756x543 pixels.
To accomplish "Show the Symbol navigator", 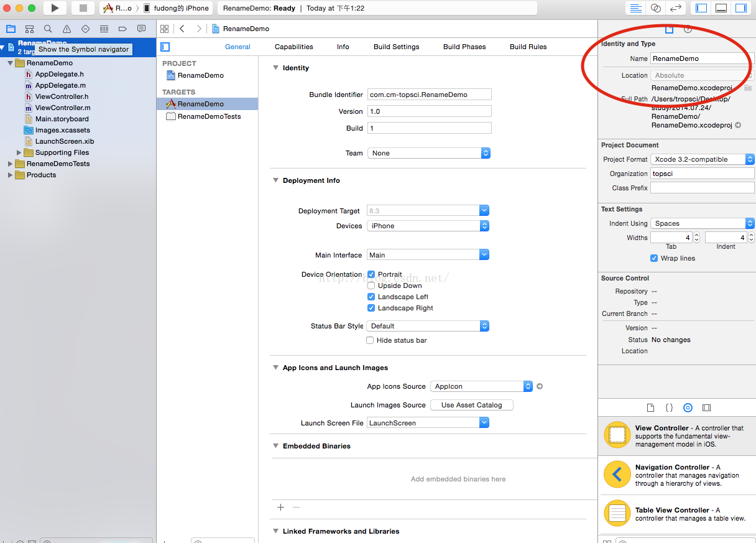I will [29, 29].
